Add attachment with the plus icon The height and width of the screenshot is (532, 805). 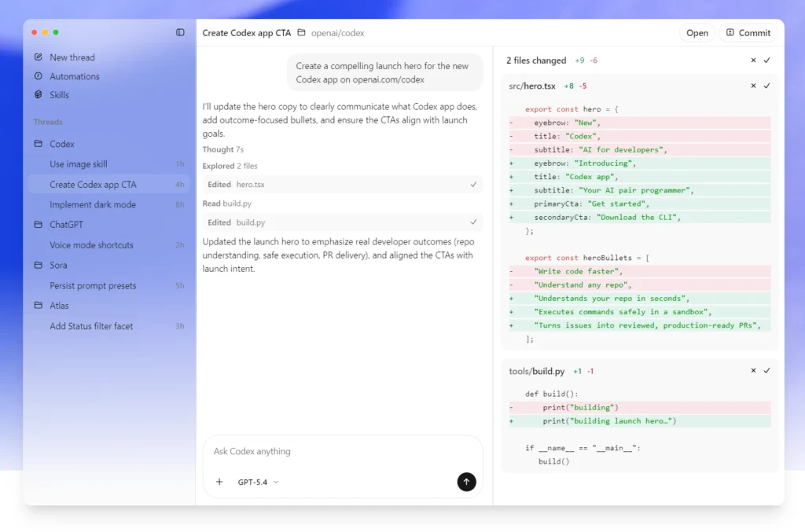[219, 482]
